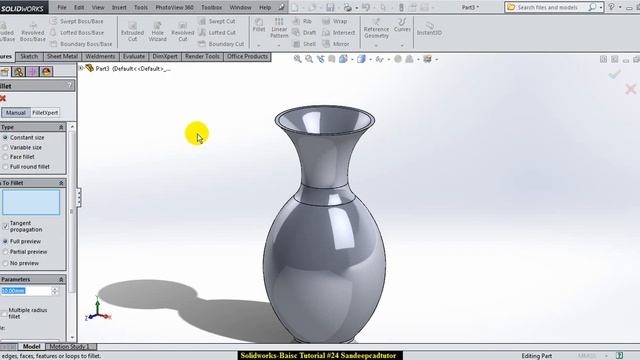Viewport: 640px width, 360px height.
Task: Select the Rib tool
Action: pyautogui.click(x=302, y=21)
